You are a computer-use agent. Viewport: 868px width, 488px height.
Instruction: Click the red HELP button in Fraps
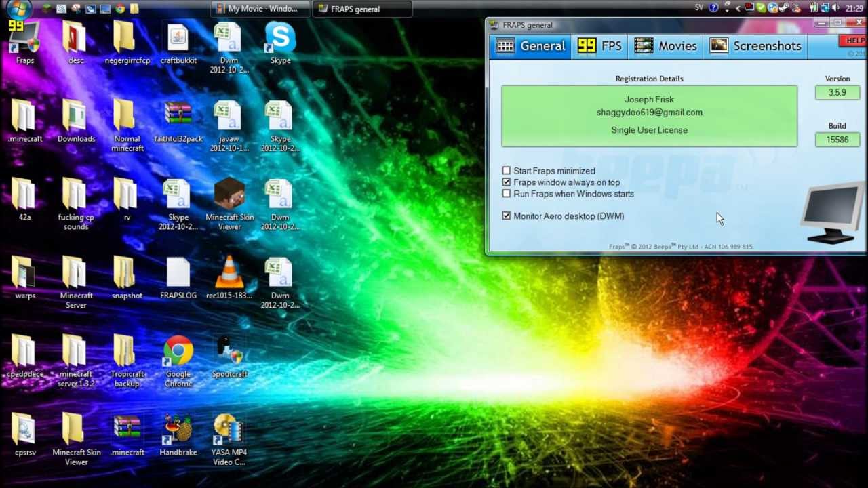[854, 41]
